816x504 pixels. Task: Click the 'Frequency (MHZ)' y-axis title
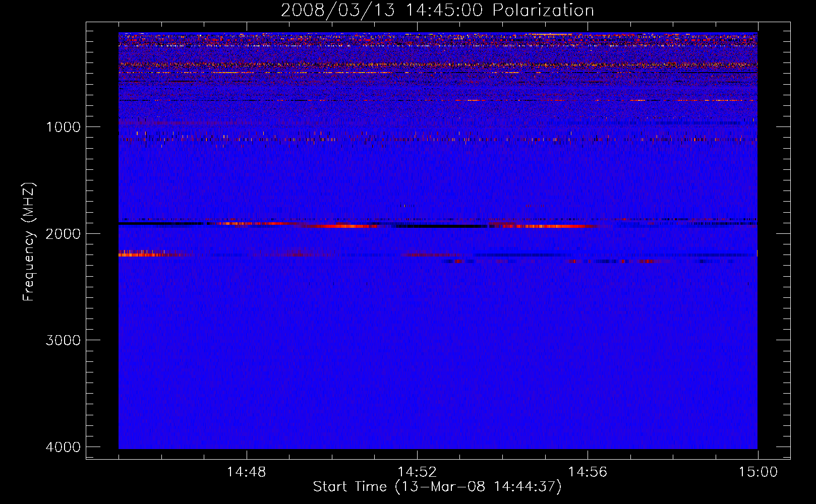(x=29, y=241)
